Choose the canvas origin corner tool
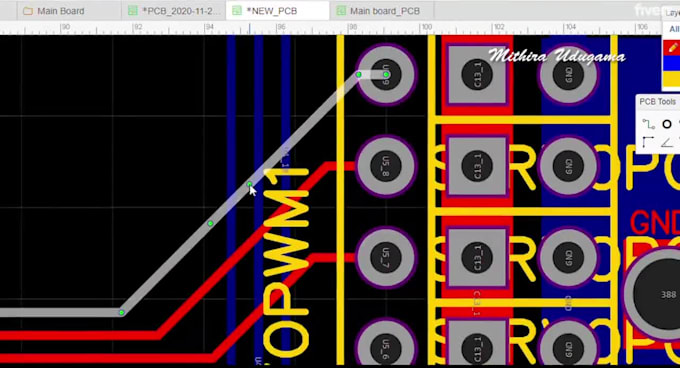680x368 pixels. pyautogui.click(x=648, y=142)
